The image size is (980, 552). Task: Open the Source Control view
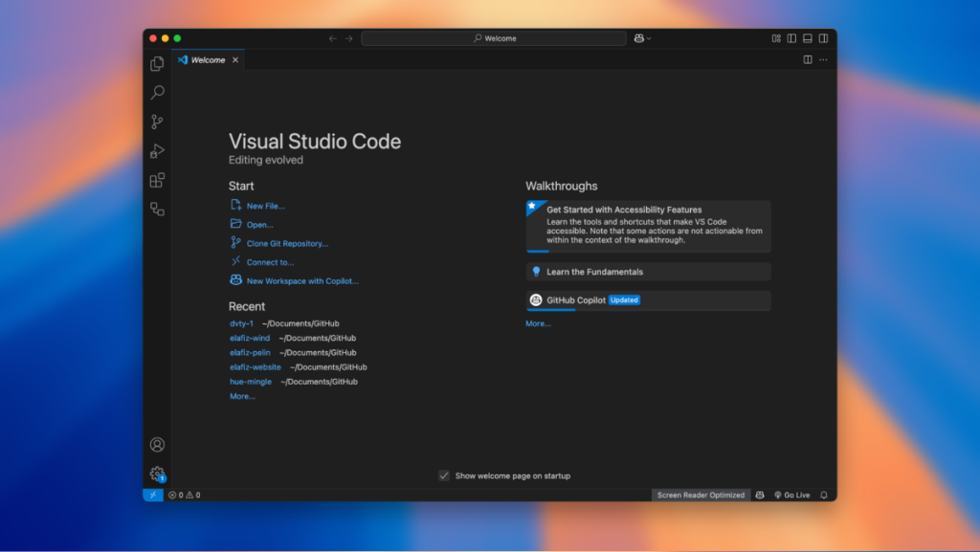(x=156, y=121)
